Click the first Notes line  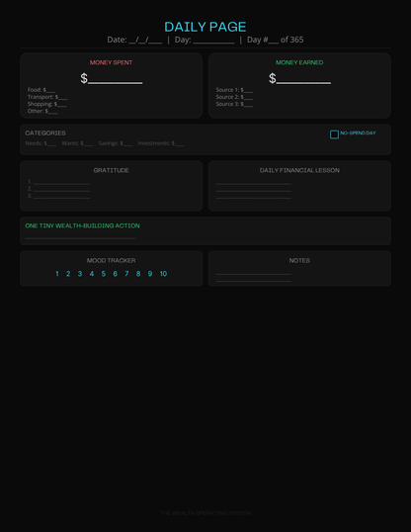254,274
